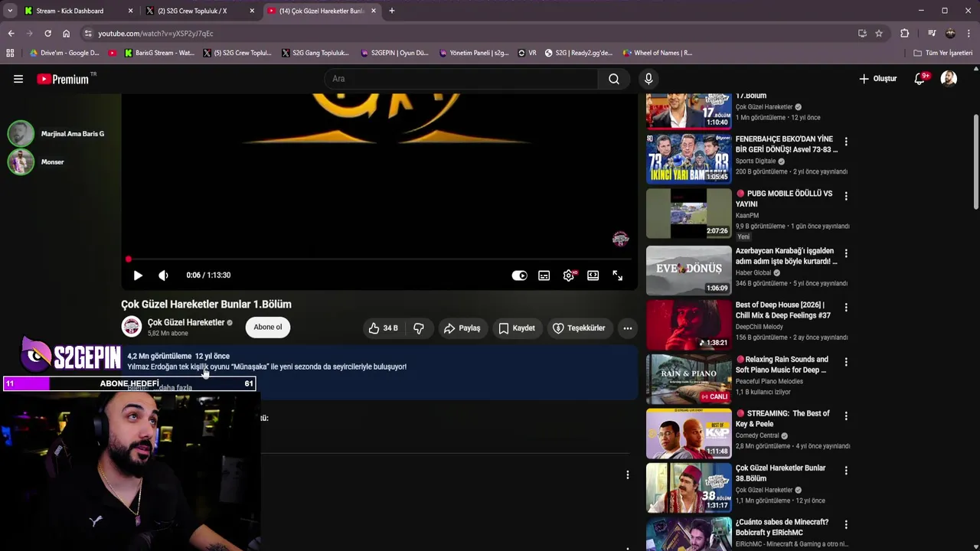Go back to previous page
980x551 pixels.
click(11, 34)
